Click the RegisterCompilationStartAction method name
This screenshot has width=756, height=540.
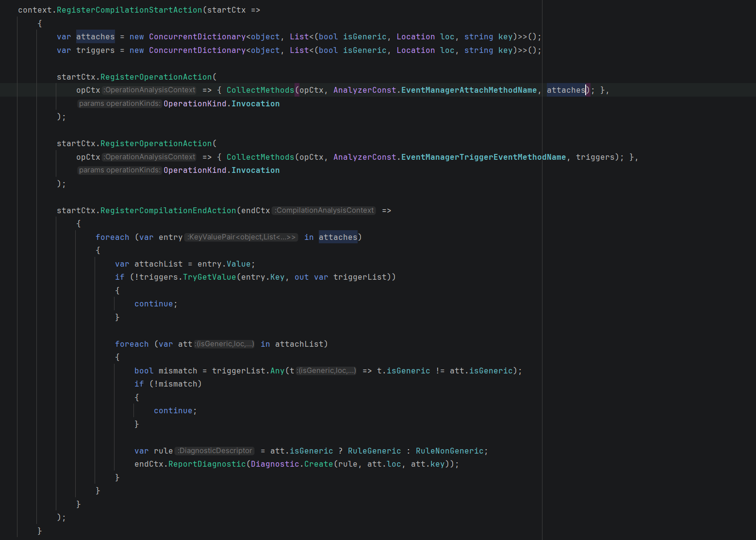coord(130,10)
